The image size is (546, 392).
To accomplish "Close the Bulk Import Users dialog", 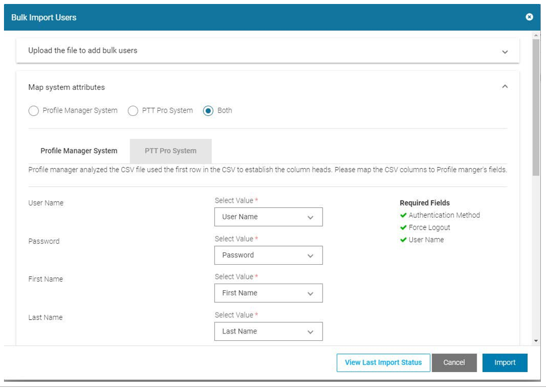I will click(529, 17).
